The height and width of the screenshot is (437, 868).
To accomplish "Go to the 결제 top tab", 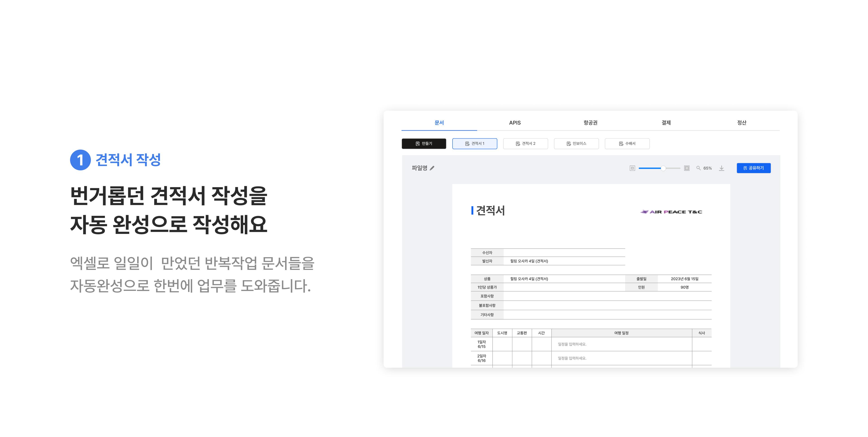I will [x=666, y=123].
